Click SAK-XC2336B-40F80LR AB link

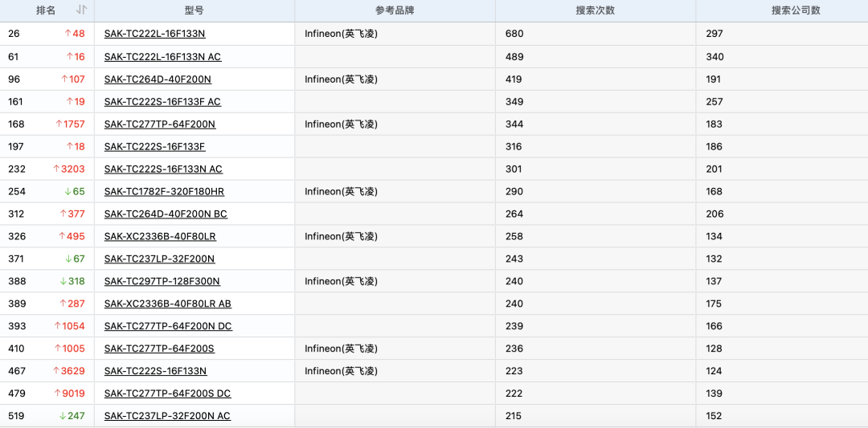coord(168,304)
